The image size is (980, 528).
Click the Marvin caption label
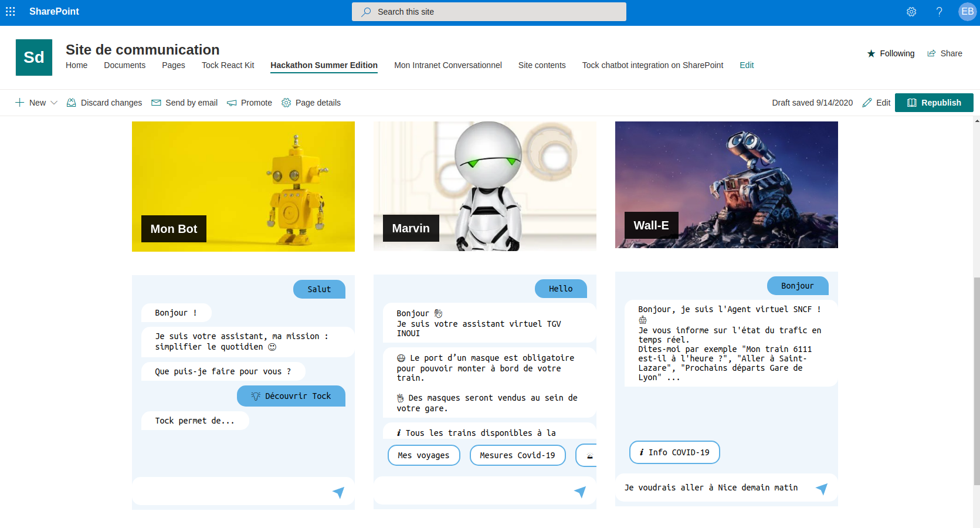[411, 228]
